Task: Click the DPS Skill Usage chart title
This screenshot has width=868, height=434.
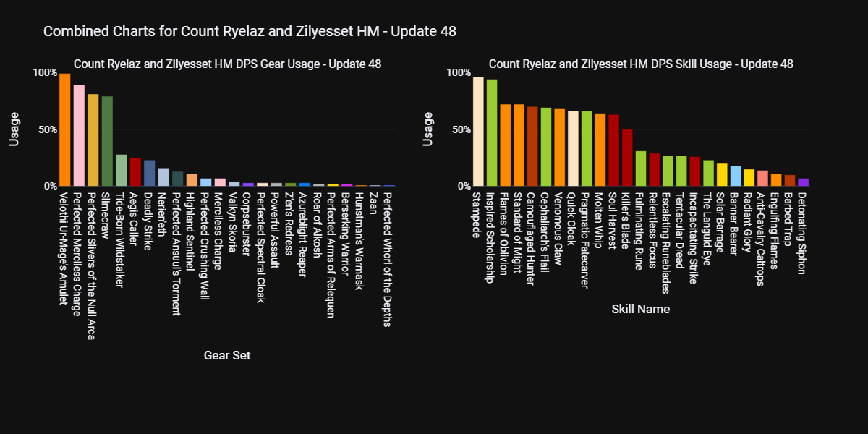Action: coord(641,64)
